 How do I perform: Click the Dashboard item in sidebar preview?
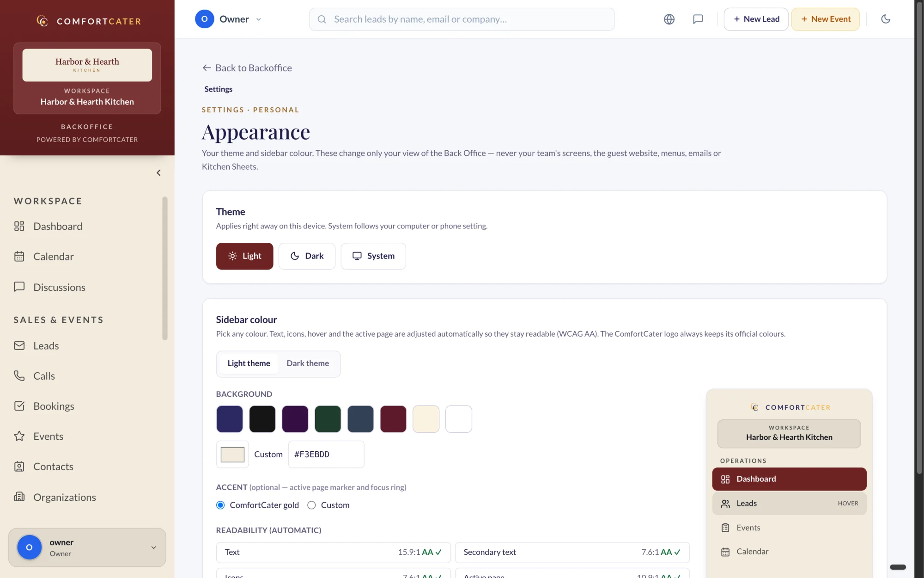click(x=789, y=479)
